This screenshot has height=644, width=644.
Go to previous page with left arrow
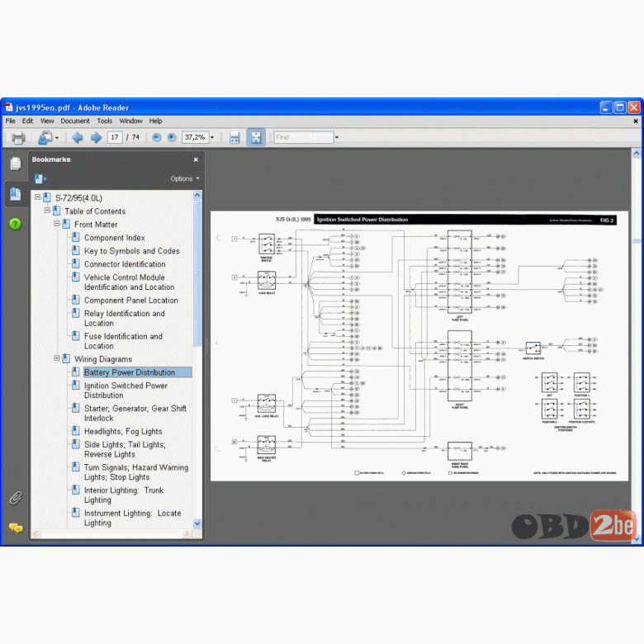tap(78, 137)
